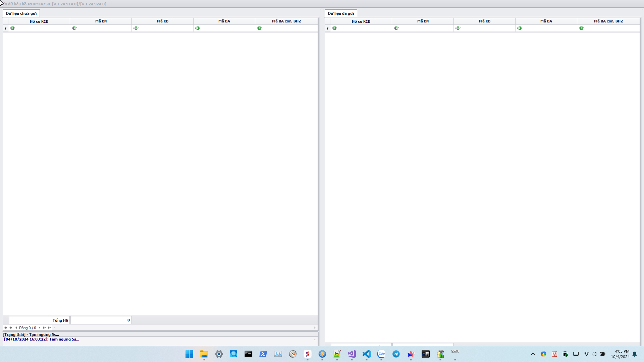644x362 pixels.
Task: Open Visual Studio Code from the taskbar
Action: 367,354
